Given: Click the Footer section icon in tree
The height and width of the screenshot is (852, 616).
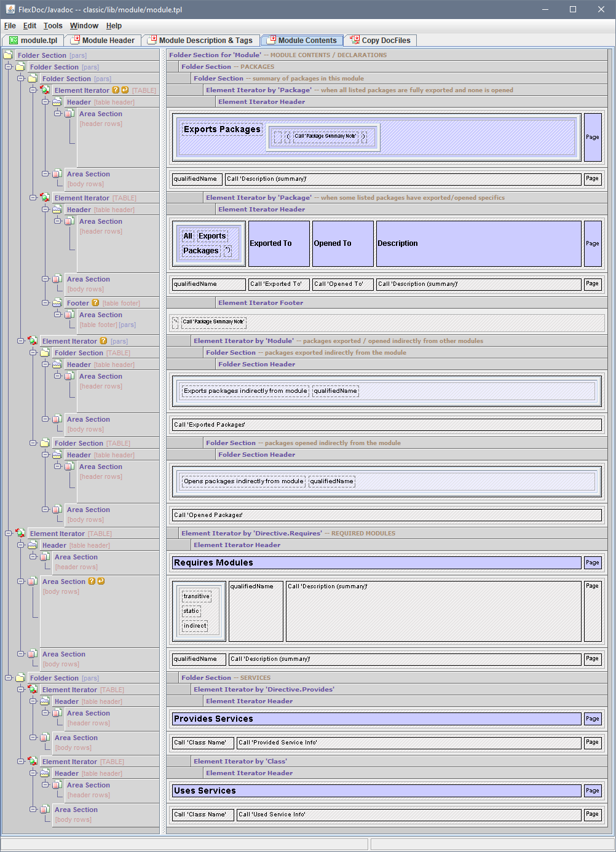Looking at the screenshot, I should 57,303.
